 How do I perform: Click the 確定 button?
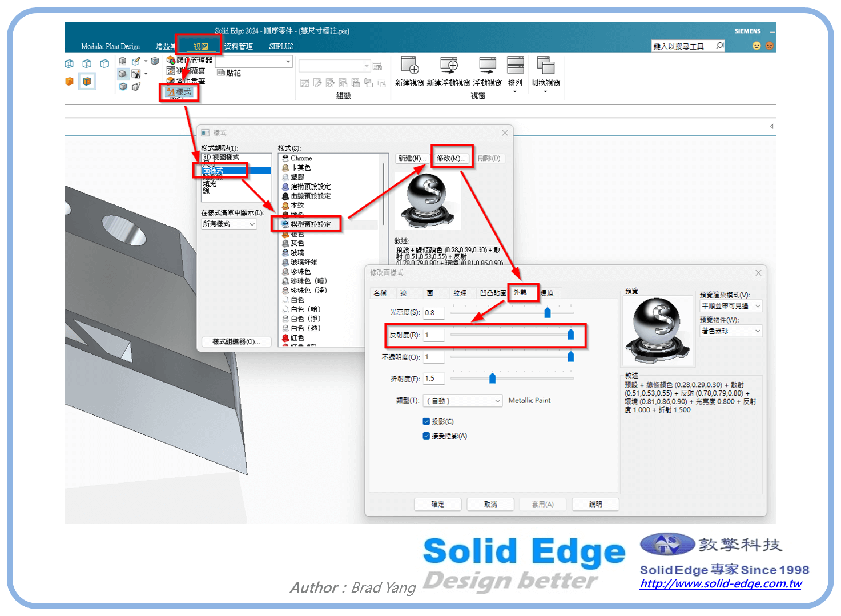(437, 504)
